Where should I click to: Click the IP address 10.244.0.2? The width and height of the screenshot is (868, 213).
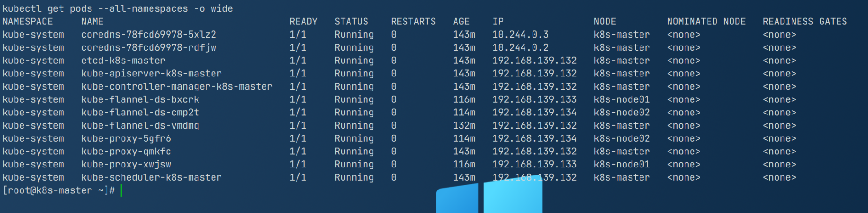click(x=520, y=48)
